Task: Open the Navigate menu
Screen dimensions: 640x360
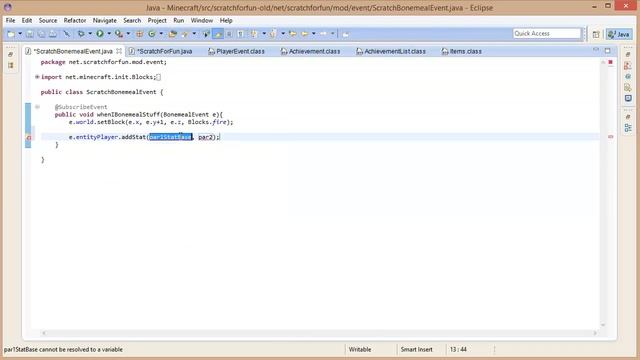Action: 104,20
